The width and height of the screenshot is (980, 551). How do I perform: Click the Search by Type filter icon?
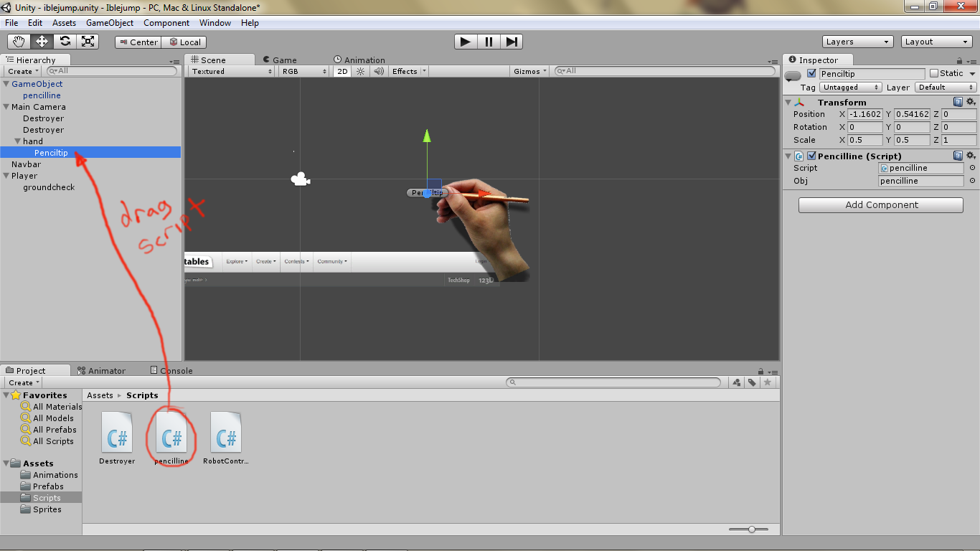pyautogui.click(x=737, y=382)
